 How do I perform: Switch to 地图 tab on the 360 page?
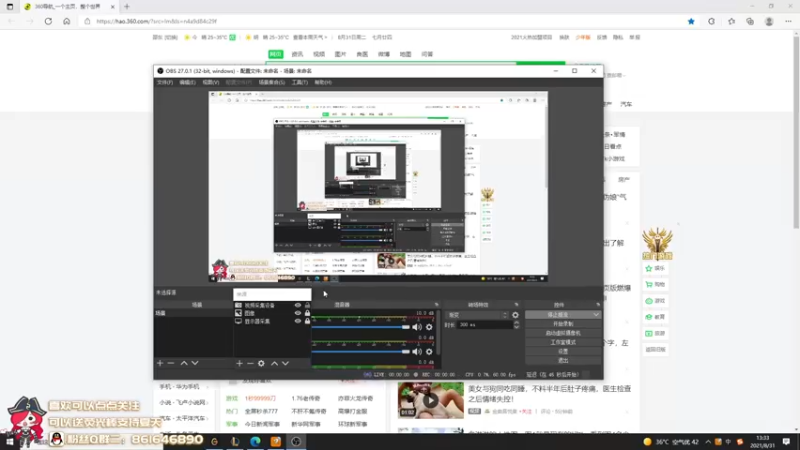pos(406,54)
